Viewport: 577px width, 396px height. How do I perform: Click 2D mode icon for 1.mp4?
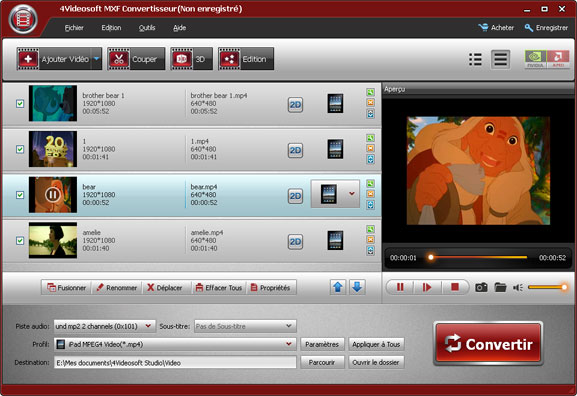[295, 150]
